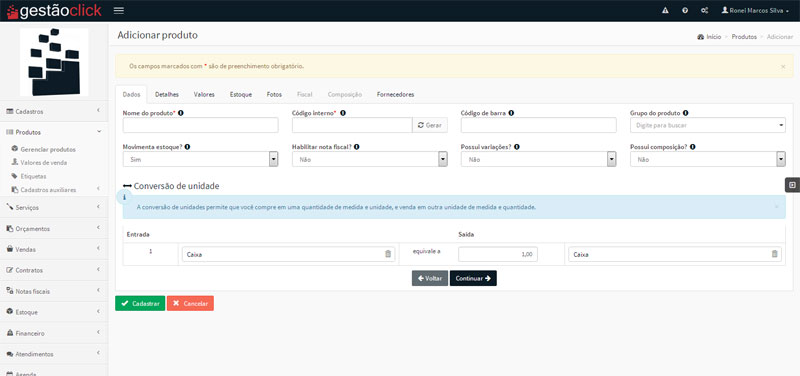Image resolution: width=800 pixels, height=376 pixels.
Task: Focus the Código de barra field
Action: tap(539, 125)
